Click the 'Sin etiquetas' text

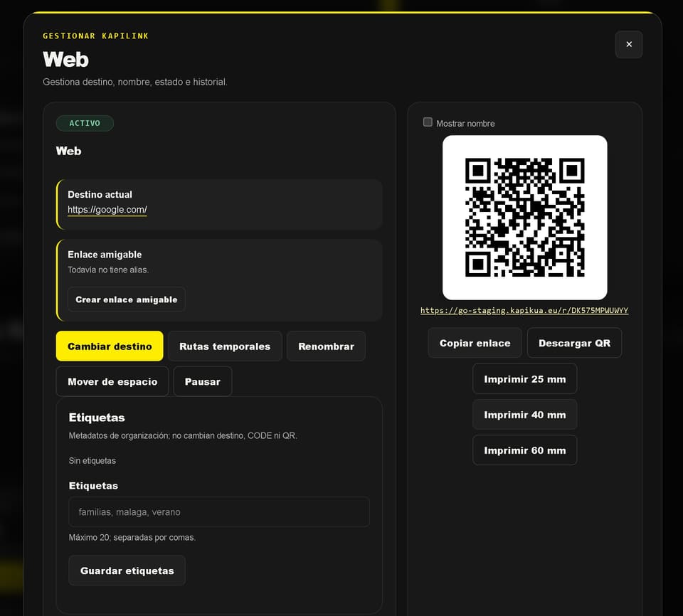pos(92,460)
